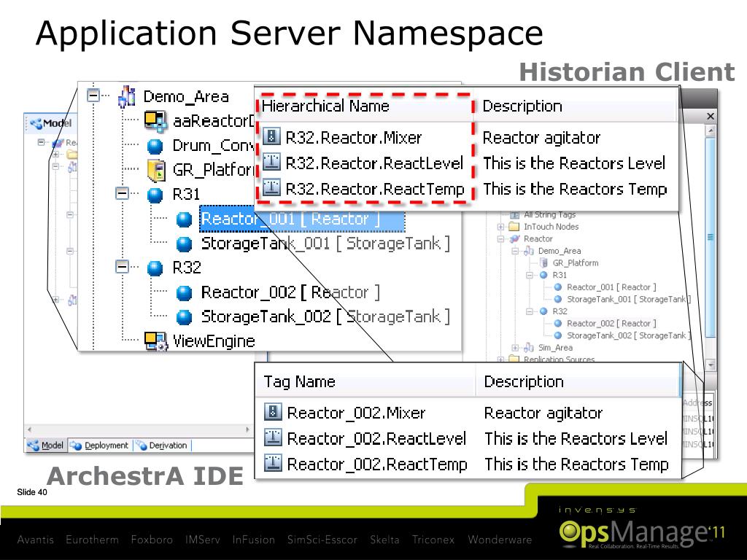747x560 pixels.
Task: Click the Reactor_002.Mixer tag icon
Action: coord(273,412)
